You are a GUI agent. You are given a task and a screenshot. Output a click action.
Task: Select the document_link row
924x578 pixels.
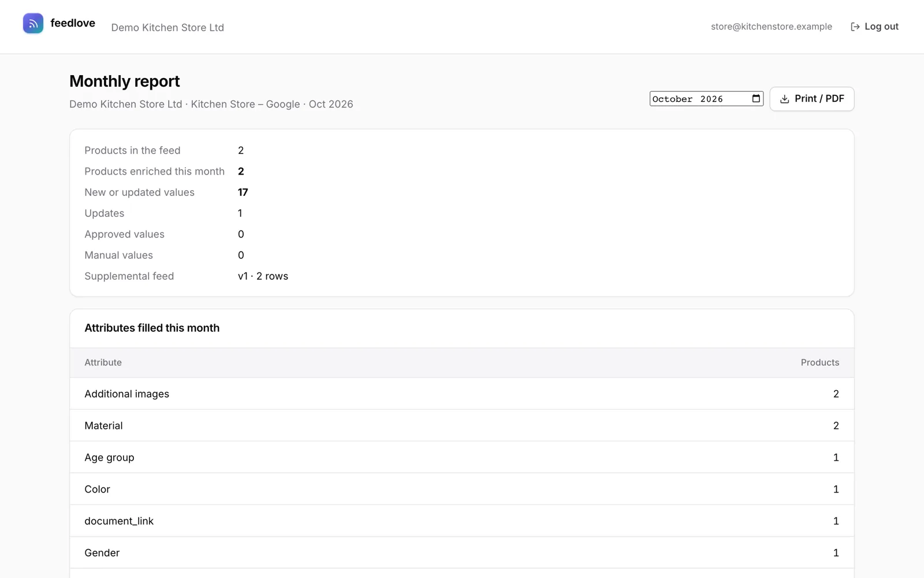click(462, 521)
